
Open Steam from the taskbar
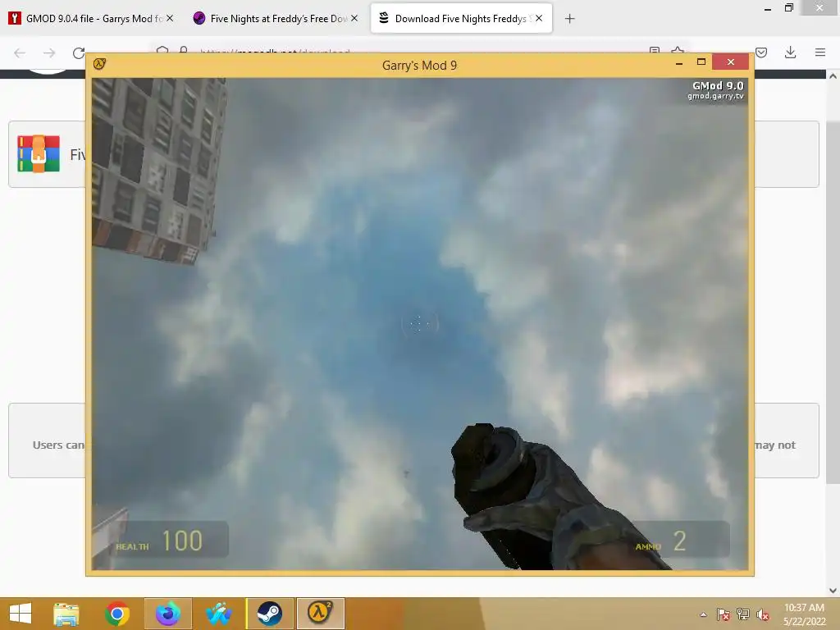pos(269,614)
